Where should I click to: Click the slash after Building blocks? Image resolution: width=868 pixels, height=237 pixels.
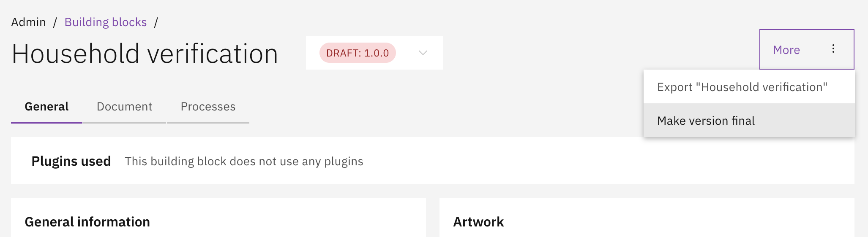pyautogui.click(x=156, y=22)
